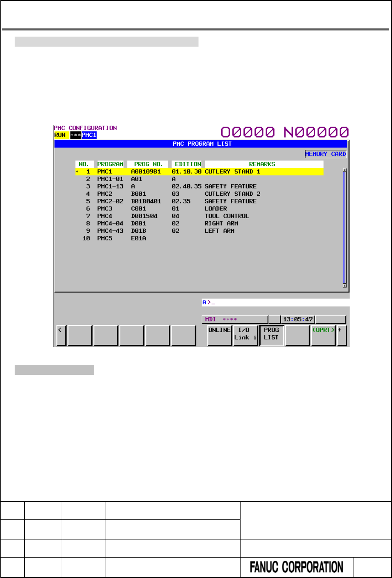Click the PMC CONFIGURATION screen title
This screenshot has height=578, width=392.
85,128
